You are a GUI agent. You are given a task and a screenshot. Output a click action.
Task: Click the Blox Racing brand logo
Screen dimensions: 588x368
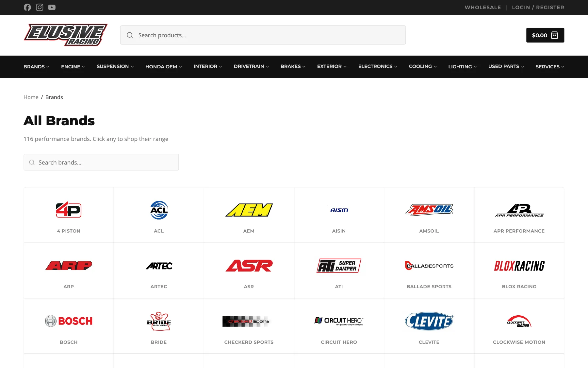tap(519, 266)
